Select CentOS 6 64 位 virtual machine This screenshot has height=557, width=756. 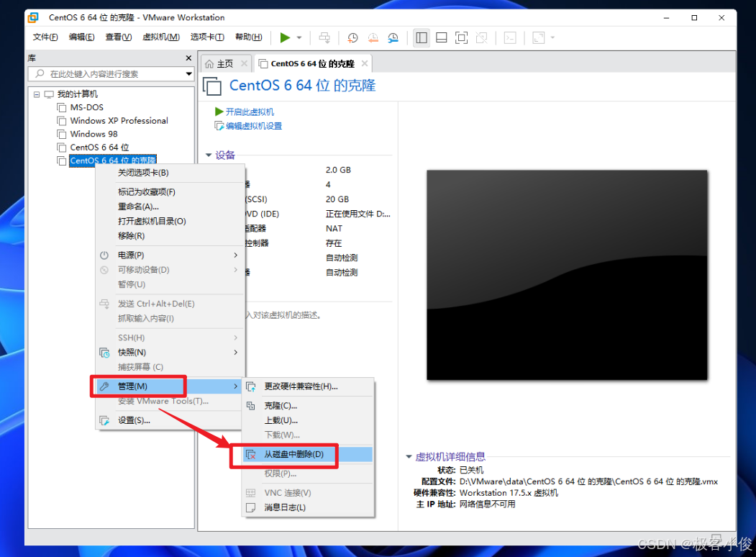pos(100,147)
